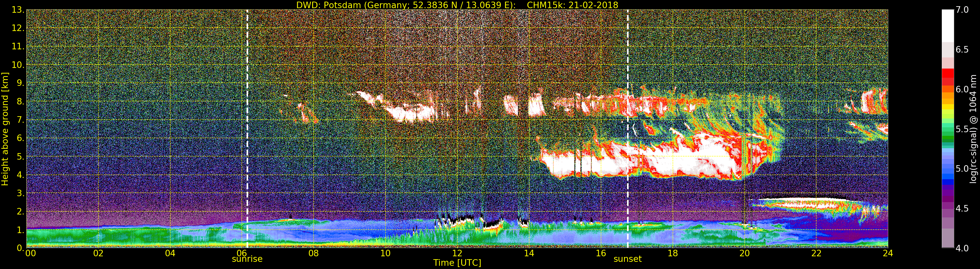Select the white dashed sunset marker line
Viewport: 980px width, 269px height.
click(x=628, y=129)
